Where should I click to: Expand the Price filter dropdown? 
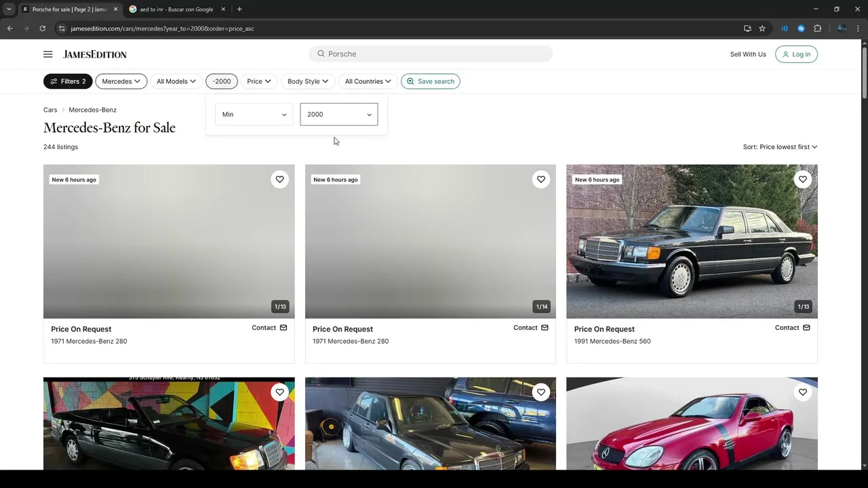pyautogui.click(x=258, y=81)
